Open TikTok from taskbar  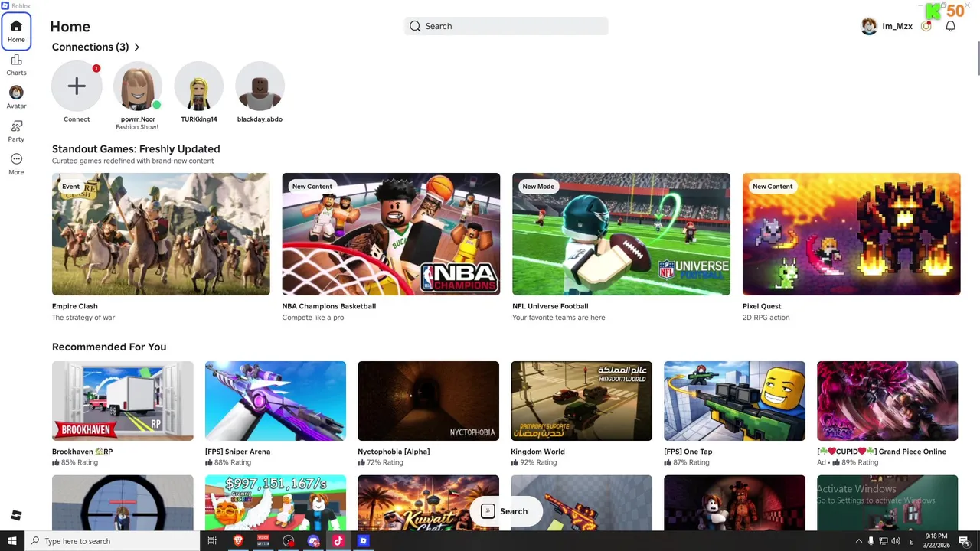pos(338,541)
